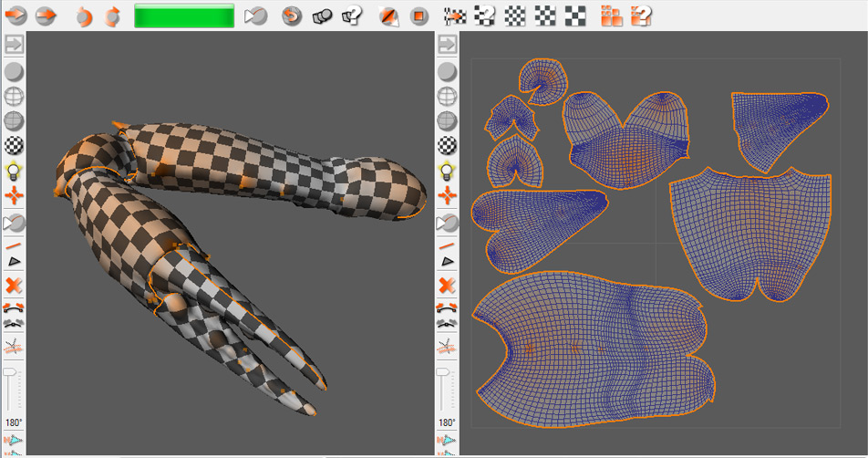Toggle light bulb in 3D view sidebar

pyautogui.click(x=14, y=171)
